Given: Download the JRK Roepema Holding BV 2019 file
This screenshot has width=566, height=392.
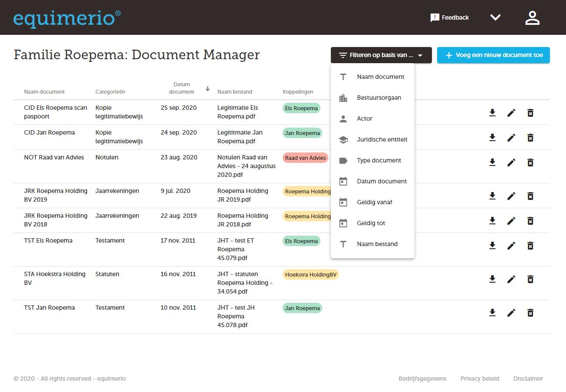Looking at the screenshot, I should pos(492,196).
